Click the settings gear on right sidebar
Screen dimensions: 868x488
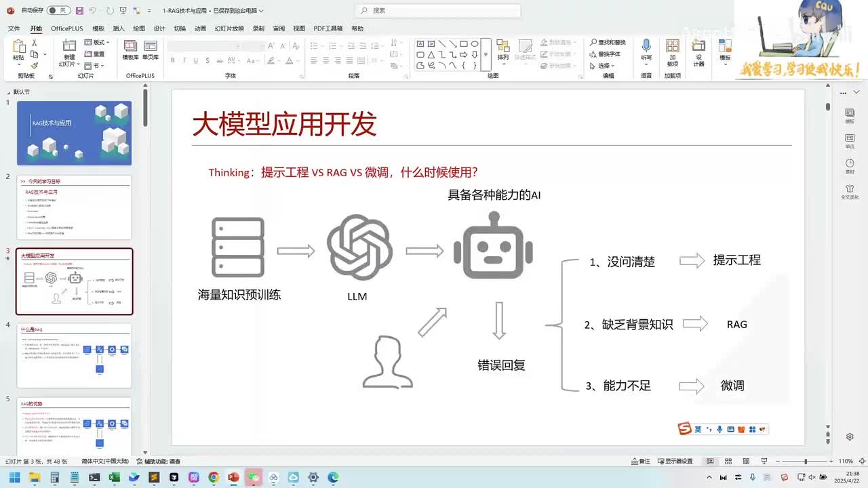(850, 437)
